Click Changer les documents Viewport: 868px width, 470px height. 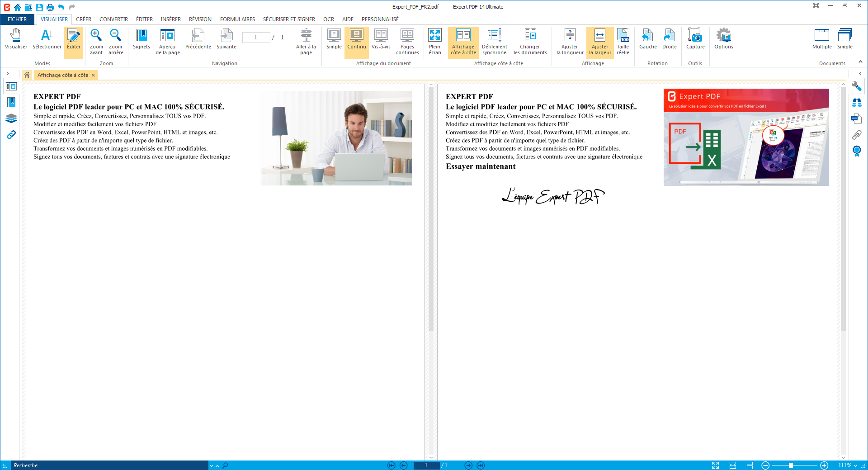[x=530, y=42]
